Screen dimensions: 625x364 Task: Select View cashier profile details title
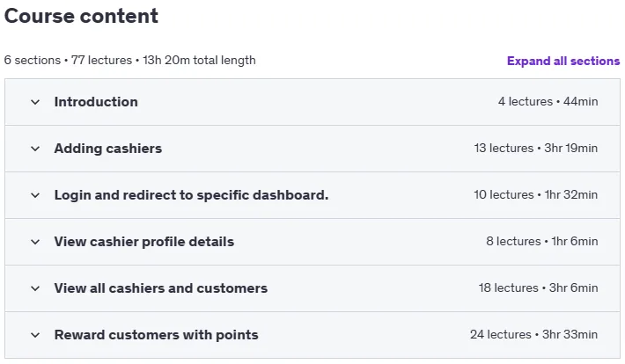click(143, 242)
